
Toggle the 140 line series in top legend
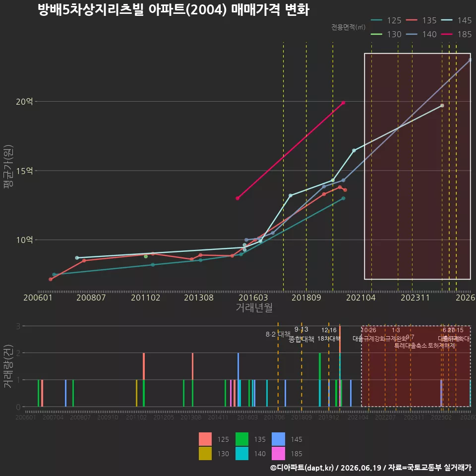421,34
